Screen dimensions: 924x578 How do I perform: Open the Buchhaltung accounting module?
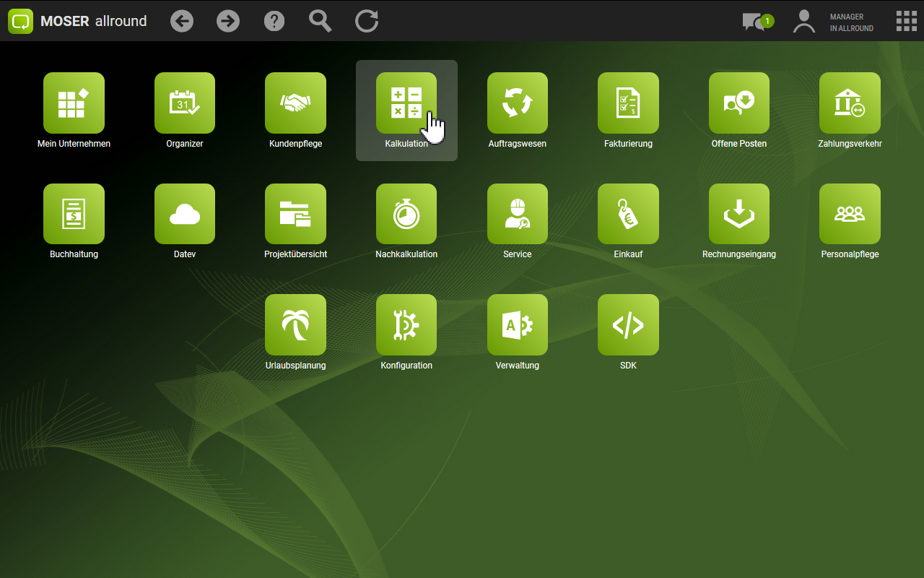click(x=74, y=214)
